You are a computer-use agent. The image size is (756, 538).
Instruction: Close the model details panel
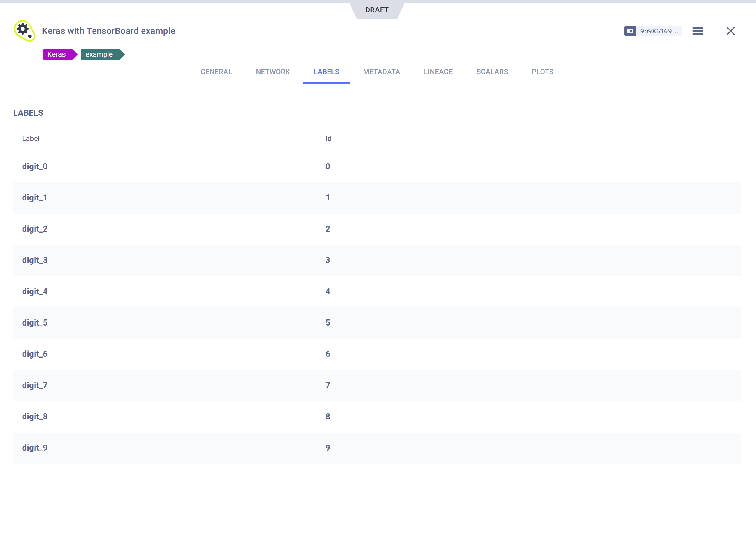click(730, 31)
